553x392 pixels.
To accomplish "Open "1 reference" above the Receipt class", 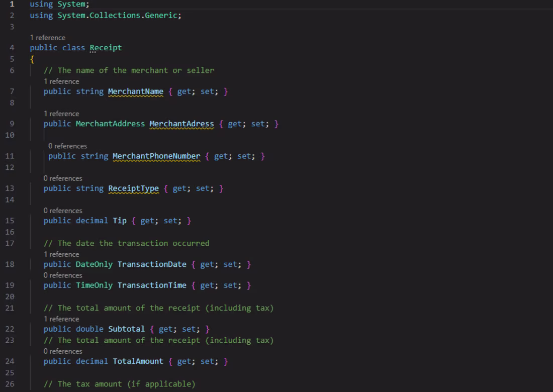I will 48,37.
